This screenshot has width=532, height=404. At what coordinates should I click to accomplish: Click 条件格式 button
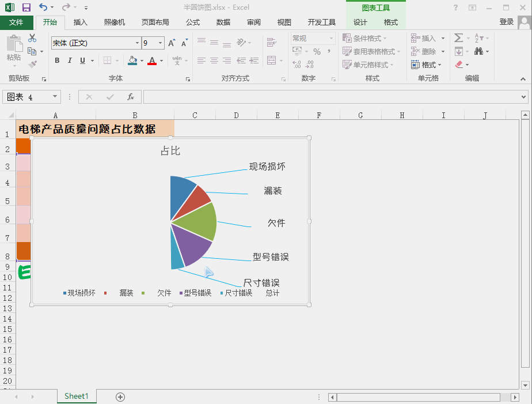pos(364,38)
